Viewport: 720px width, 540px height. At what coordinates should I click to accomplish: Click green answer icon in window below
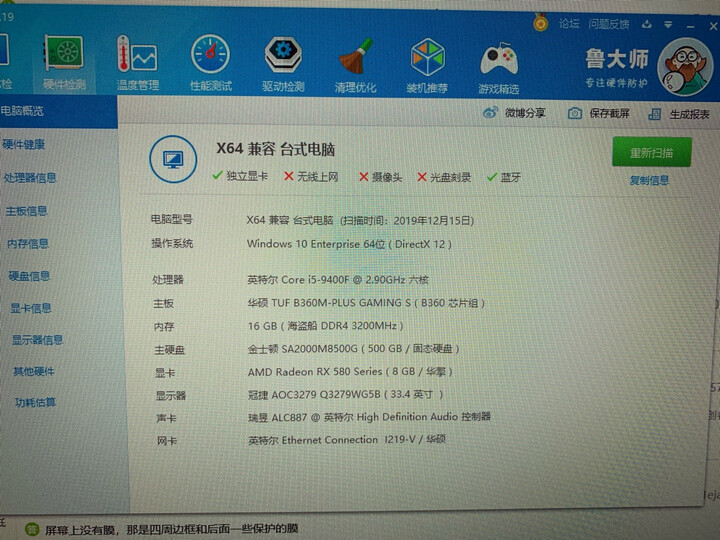[32, 529]
